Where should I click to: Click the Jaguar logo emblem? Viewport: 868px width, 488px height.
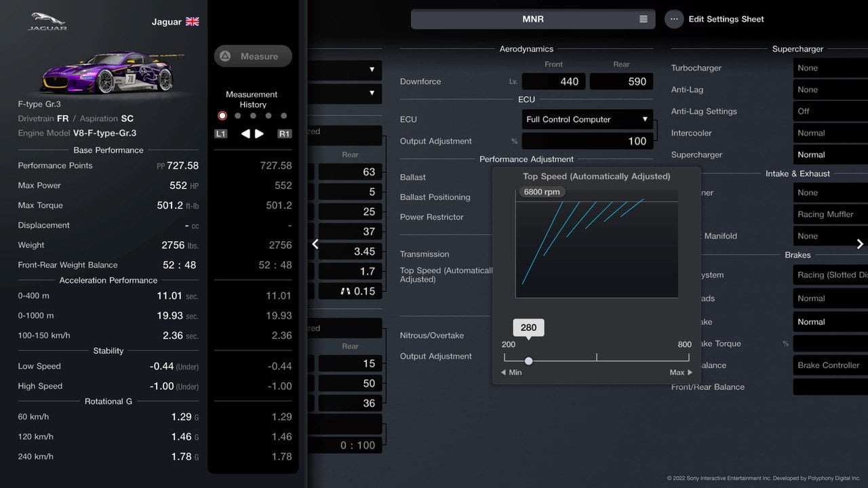click(x=47, y=21)
